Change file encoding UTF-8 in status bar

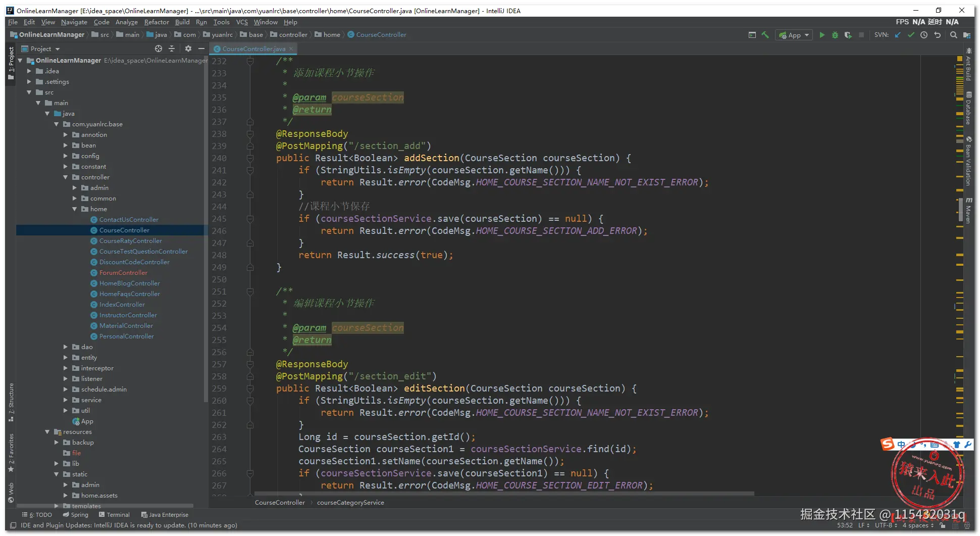tap(886, 525)
